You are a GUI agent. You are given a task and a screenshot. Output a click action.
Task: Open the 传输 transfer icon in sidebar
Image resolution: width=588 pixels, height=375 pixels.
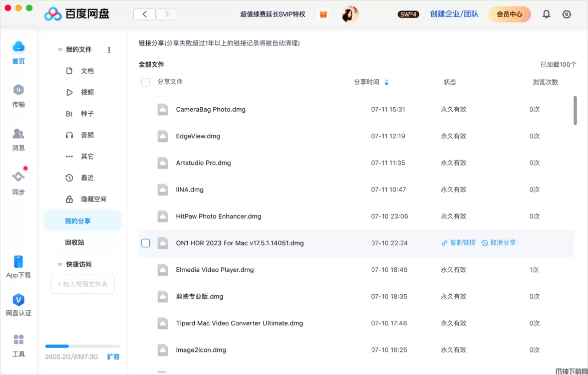click(19, 90)
